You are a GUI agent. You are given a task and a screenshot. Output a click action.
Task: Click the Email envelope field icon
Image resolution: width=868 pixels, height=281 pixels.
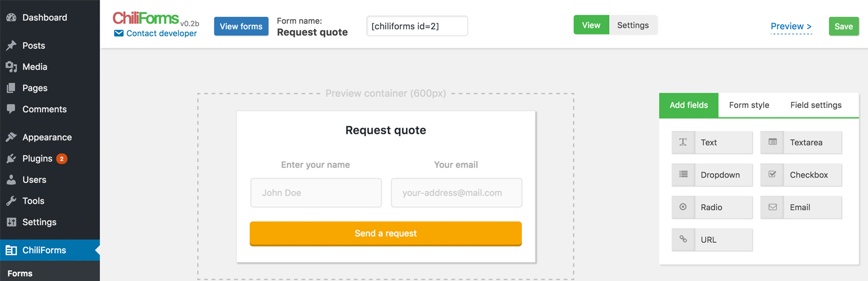click(772, 207)
